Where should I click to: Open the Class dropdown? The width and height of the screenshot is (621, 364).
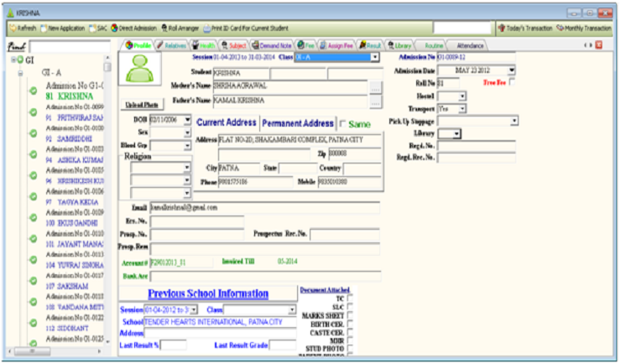coord(374,57)
